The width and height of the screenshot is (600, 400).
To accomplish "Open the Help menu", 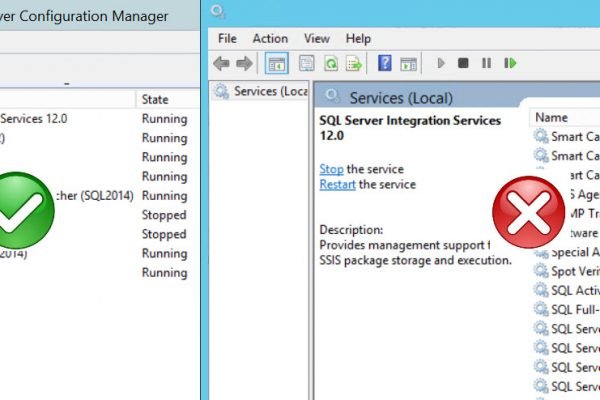I will (358, 38).
